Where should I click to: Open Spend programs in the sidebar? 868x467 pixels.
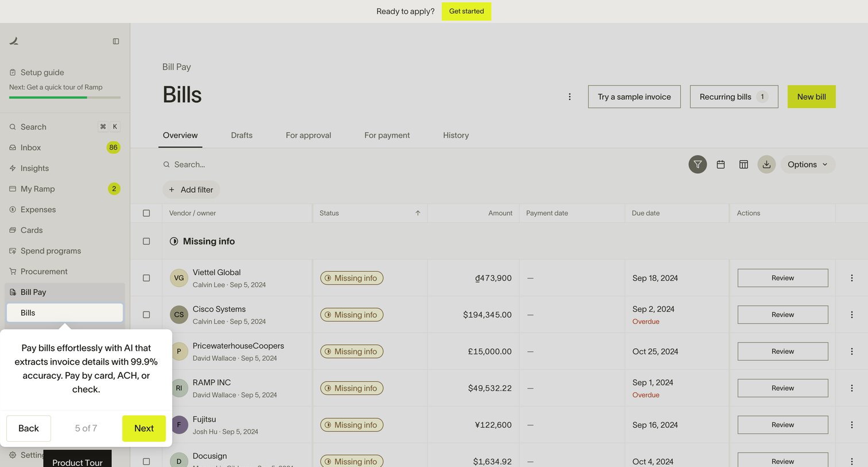(x=65, y=251)
